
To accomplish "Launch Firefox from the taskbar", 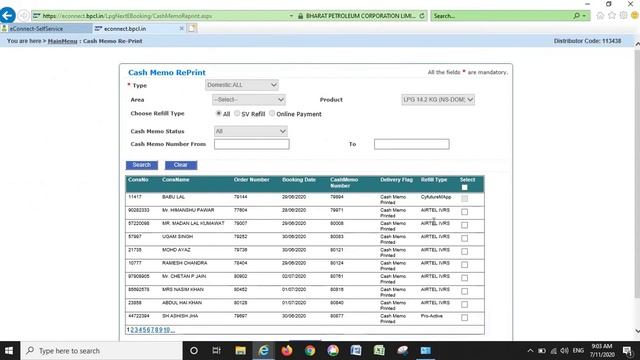I will click(287, 351).
